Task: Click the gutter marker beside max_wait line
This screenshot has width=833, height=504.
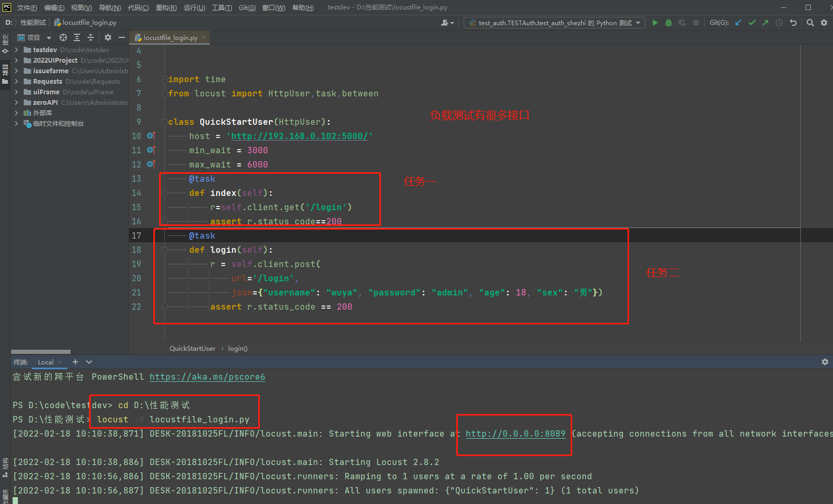Action: (x=151, y=164)
